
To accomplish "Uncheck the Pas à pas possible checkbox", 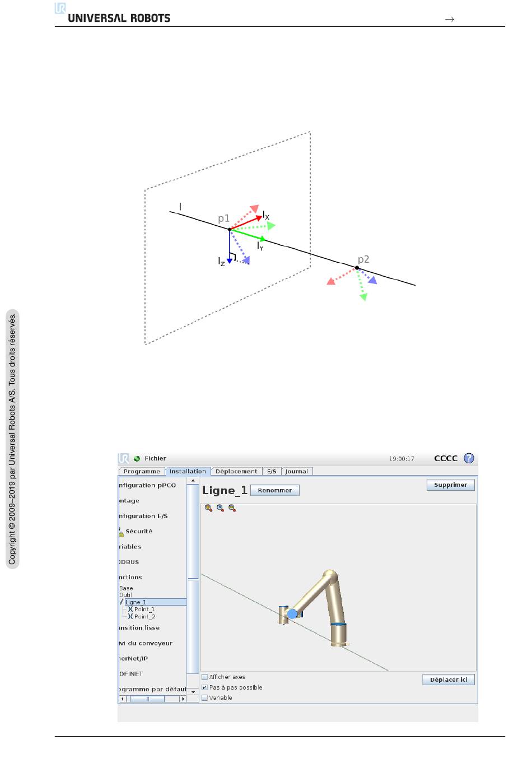I will (x=205, y=687).
